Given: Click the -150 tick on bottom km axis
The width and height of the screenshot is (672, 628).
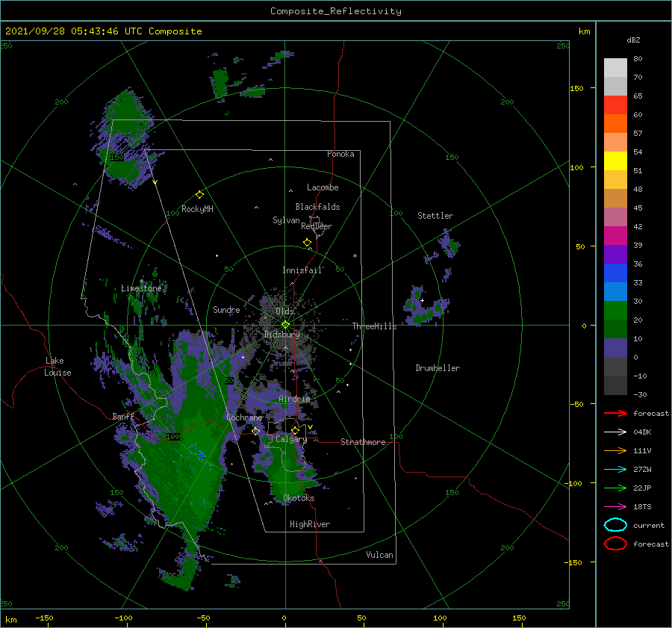Looking at the screenshot, I should (44, 618).
